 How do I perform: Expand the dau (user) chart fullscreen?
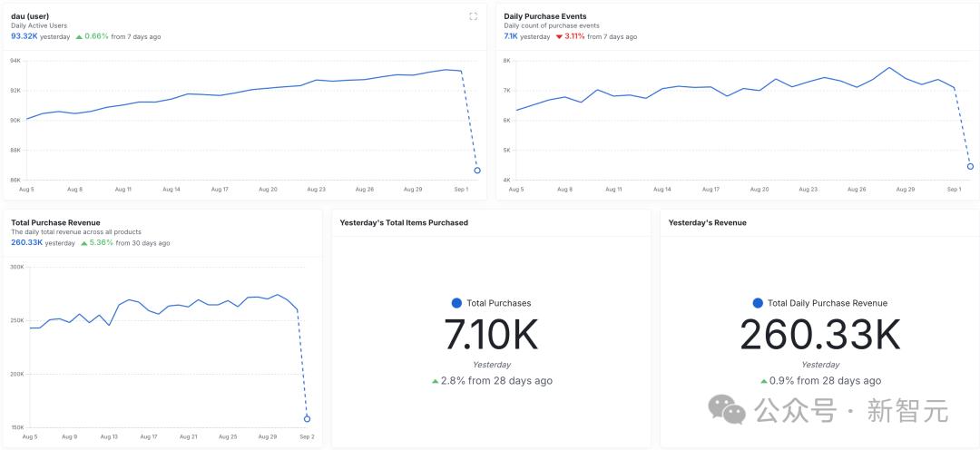tap(473, 16)
